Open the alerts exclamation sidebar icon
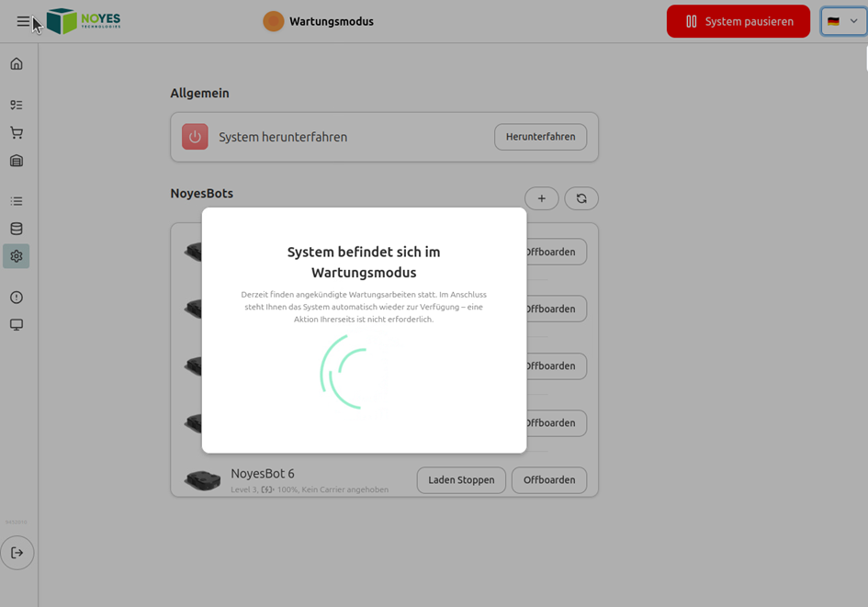868x607 pixels. (17, 298)
